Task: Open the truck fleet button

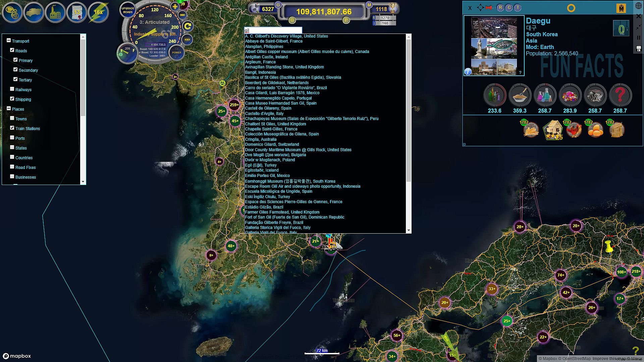Action: (34, 12)
